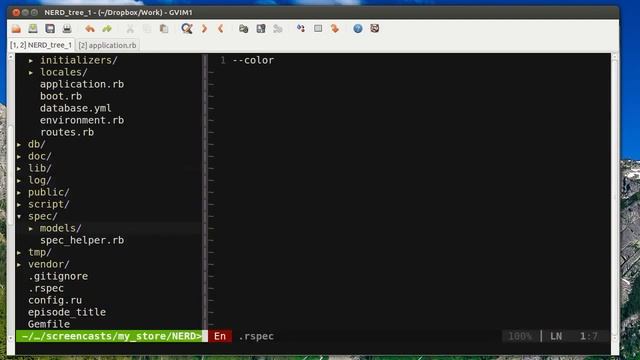Image resolution: width=640 pixels, height=360 pixels.
Task: Click the Run script icon
Action: pos(278,29)
